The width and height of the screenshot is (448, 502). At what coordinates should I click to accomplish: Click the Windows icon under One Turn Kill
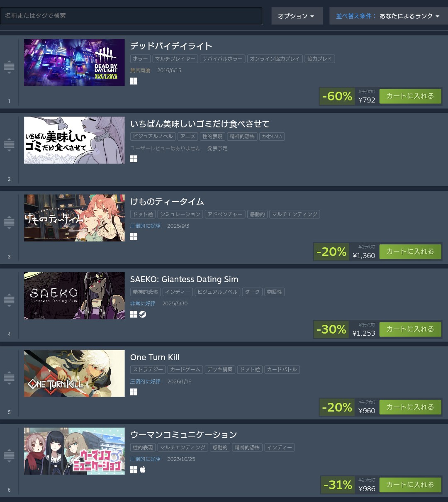134,392
